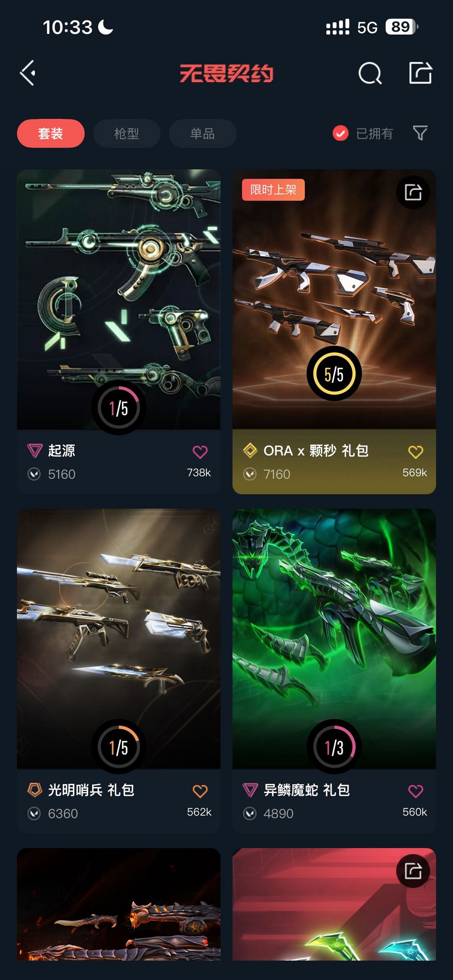Toggle the 已拥有 owned checkbox
Screen dimensions: 453x980
(341, 133)
